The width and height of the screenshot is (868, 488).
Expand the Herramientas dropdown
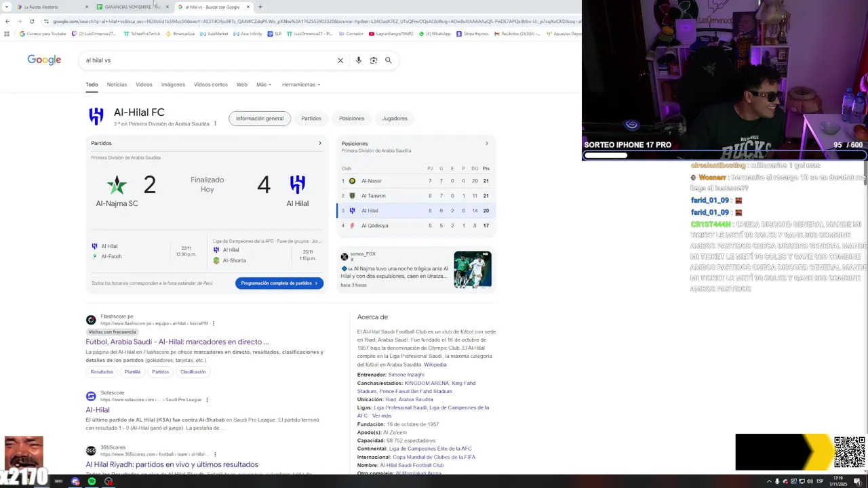[x=301, y=85]
